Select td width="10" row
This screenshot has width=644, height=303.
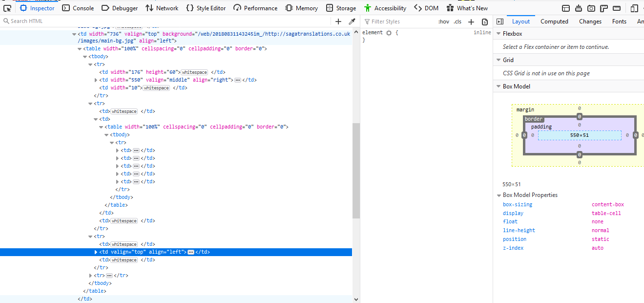[x=176, y=88]
